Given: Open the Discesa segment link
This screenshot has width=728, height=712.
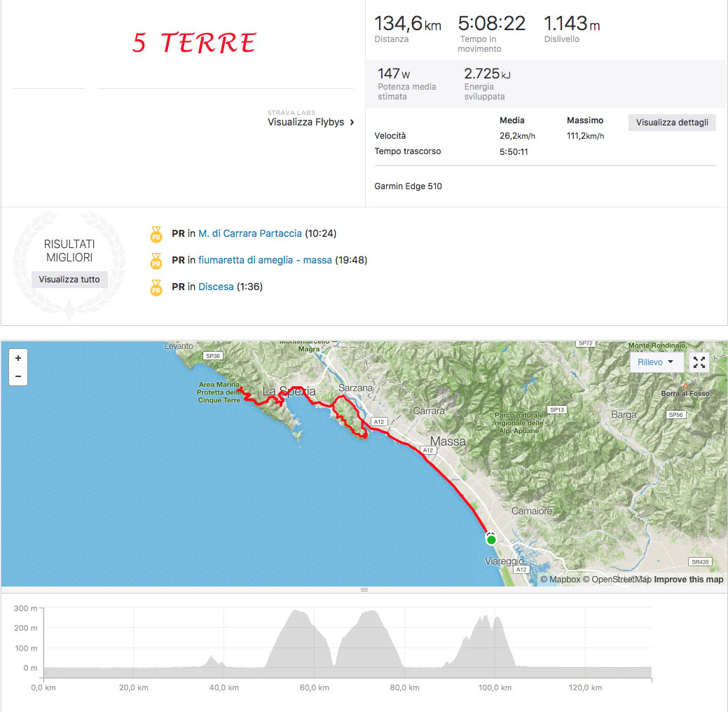Looking at the screenshot, I should [216, 287].
